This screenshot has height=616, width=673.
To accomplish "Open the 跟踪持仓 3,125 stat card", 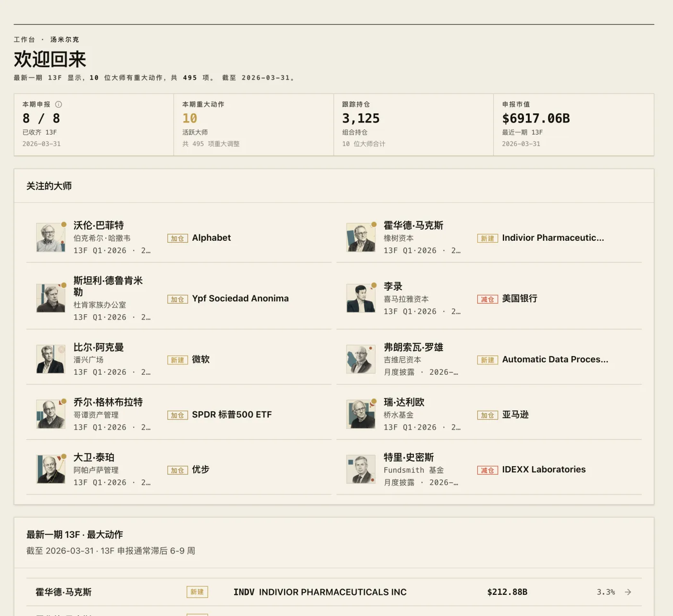I will (x=413, y=124).
